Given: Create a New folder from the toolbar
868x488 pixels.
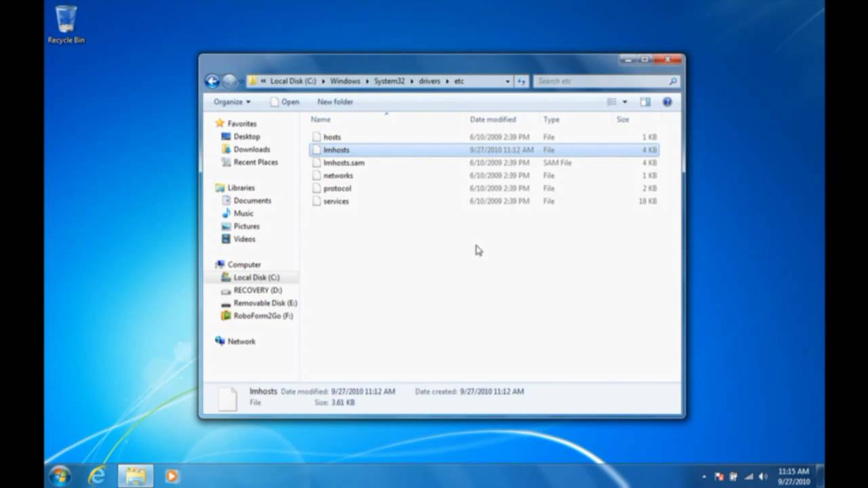Looking at the screenshot, I should pos(335,102).
